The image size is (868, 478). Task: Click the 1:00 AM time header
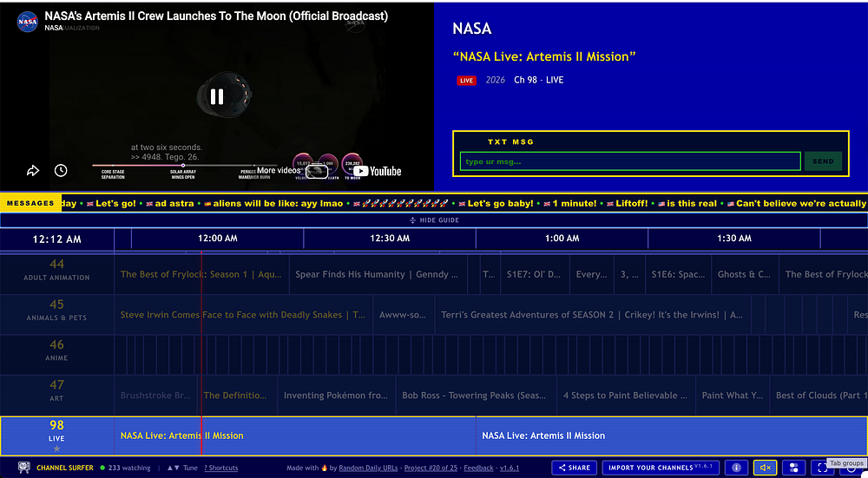pyautogui.click(x=562, y=239)
